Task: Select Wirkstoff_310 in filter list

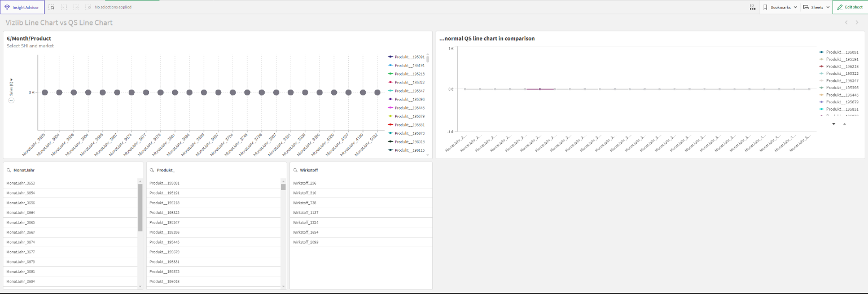Action: pos(361,193)
